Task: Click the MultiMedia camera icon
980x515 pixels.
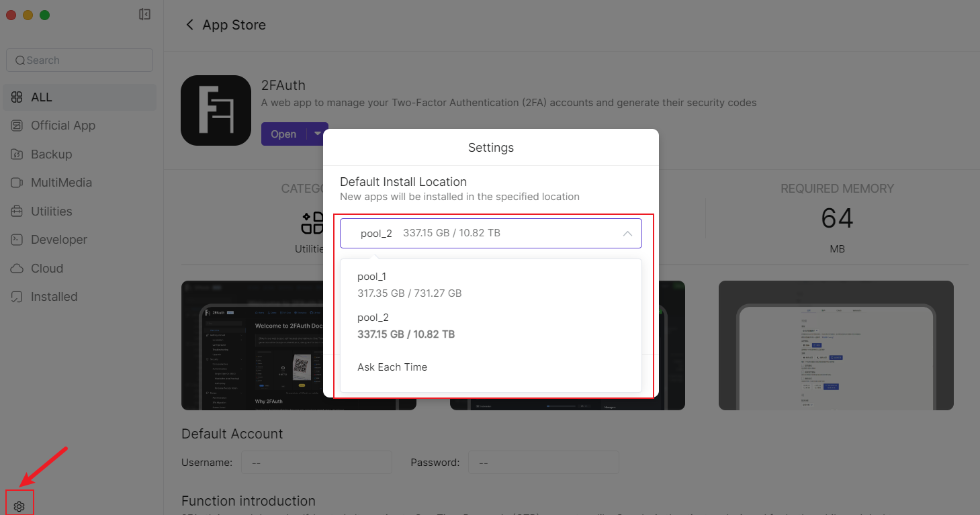Action: point(17,183)
